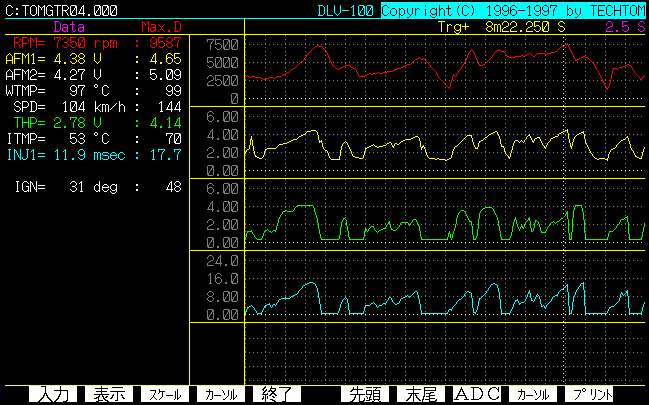Viewport: 649px width, 405px height.
Task: Click the DLV-100 title text
Action: (345, 10)
